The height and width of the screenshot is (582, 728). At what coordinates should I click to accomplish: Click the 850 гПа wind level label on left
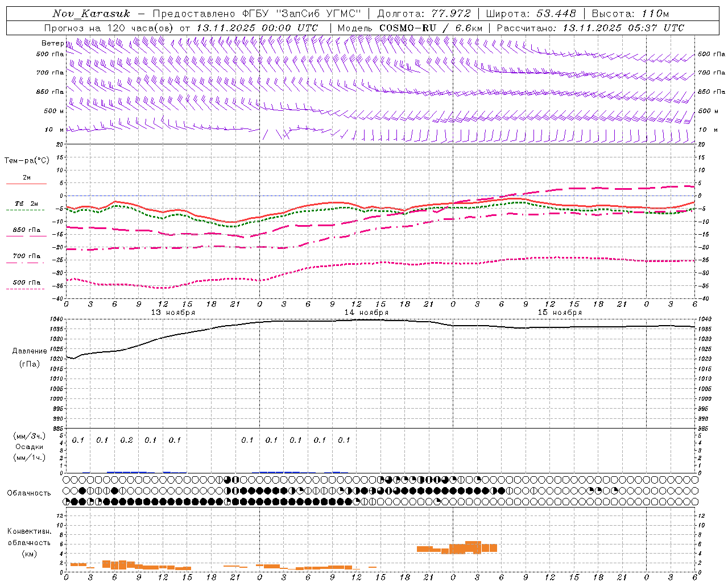pyautogui.click(x=50, y=92)
